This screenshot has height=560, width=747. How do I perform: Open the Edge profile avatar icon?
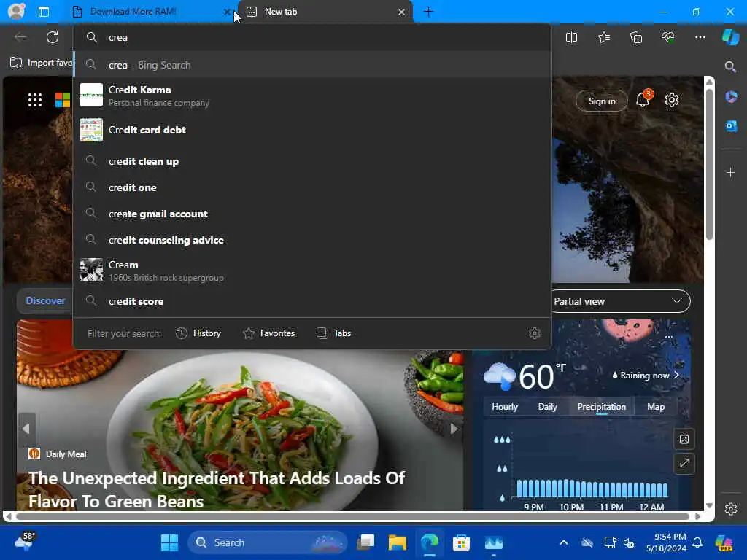[16, 11]
